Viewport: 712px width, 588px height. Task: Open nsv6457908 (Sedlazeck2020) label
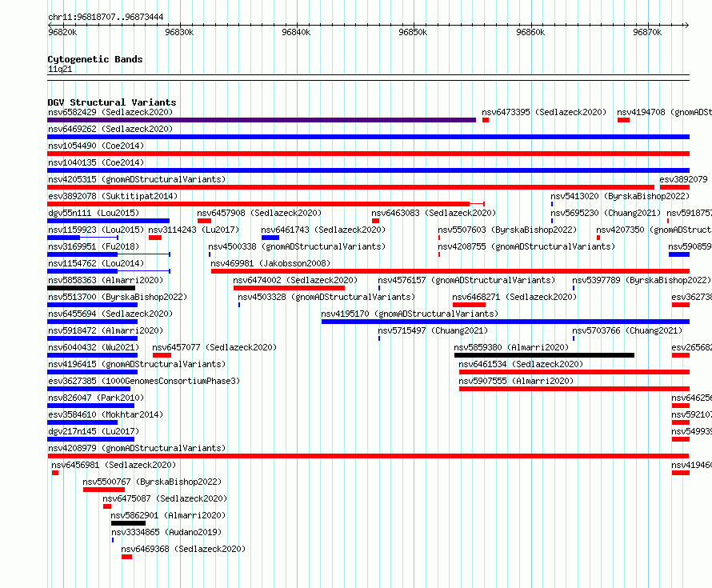pyautogui.click(x=259, y=213)
